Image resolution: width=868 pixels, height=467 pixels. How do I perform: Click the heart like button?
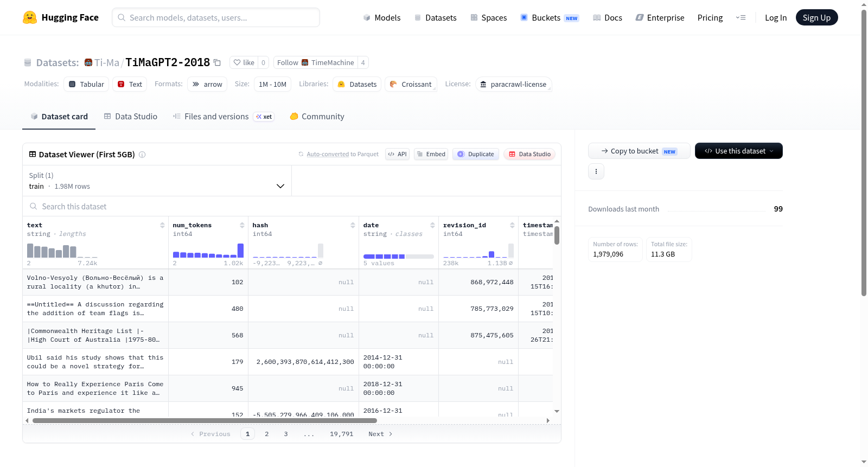pyautogui.click(x=244, y=62)
